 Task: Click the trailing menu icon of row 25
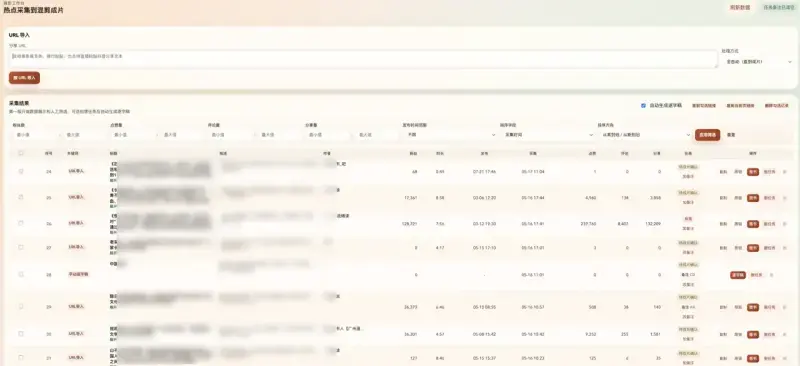[784, 198]
